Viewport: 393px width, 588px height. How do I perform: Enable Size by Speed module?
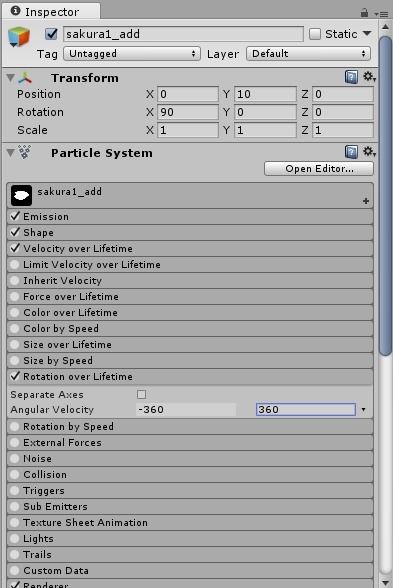pyautogui.click(x=15, y=360)
